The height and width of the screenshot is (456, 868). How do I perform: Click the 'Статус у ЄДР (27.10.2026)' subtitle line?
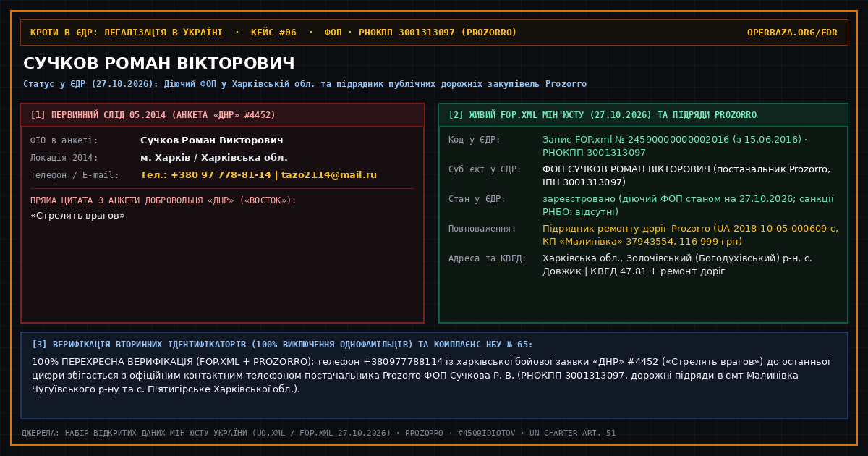pyautogui.click(x=305, y=84)
